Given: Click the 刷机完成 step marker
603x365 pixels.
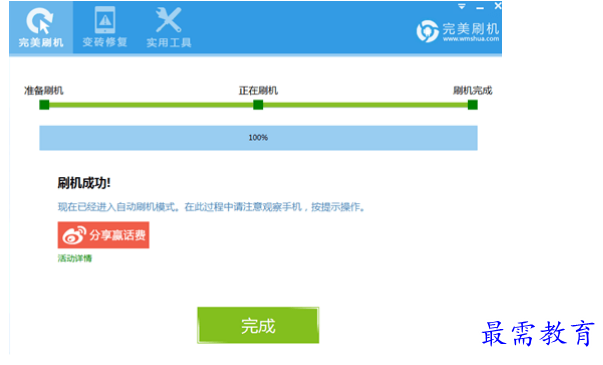Looking at the screenshot, I should pos(473,105).
